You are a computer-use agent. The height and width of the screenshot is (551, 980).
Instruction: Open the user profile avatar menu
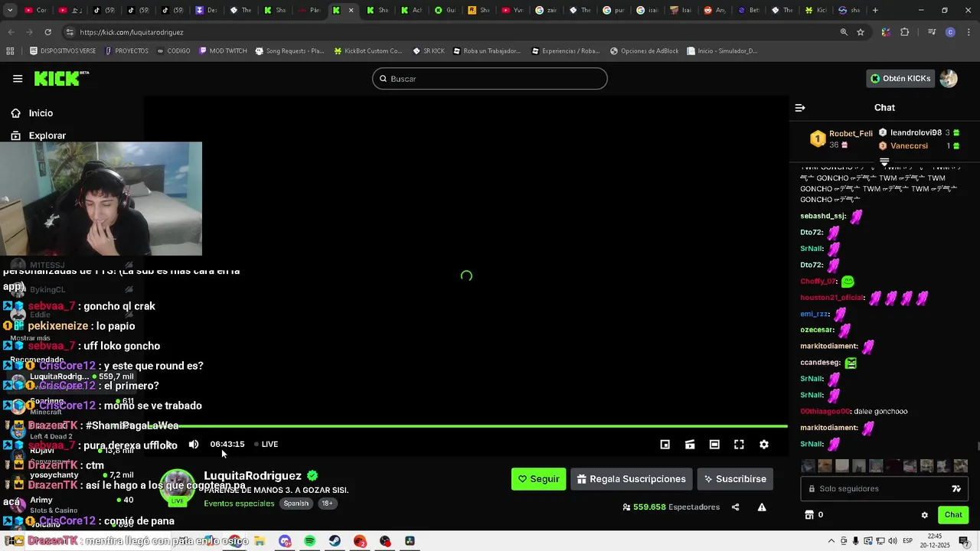click(949, 78)
